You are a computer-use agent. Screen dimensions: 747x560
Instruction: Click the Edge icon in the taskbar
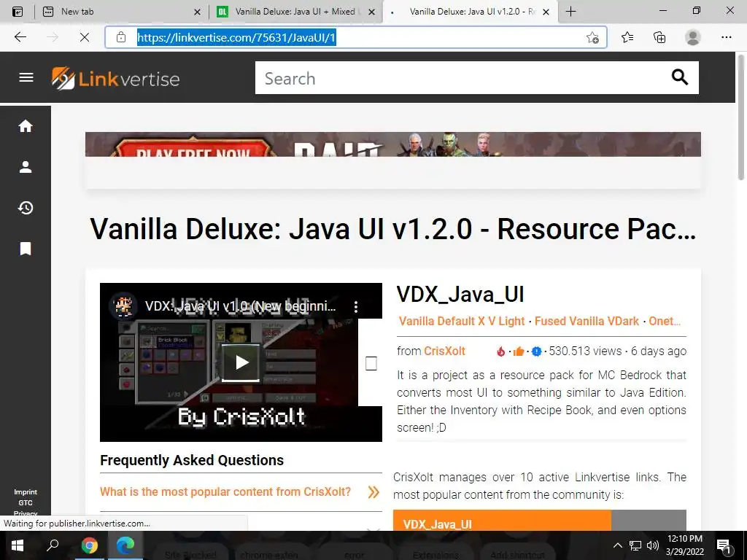[x=125, y=545]
